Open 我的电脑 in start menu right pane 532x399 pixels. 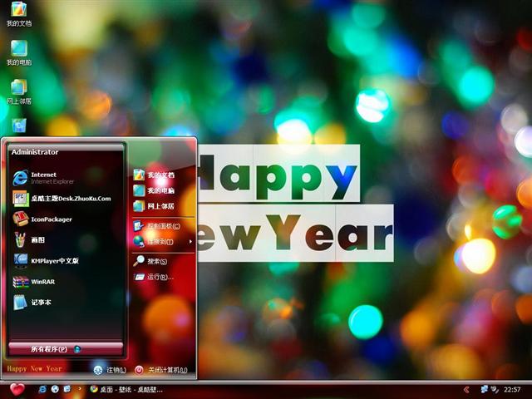(x=163, y=190)
